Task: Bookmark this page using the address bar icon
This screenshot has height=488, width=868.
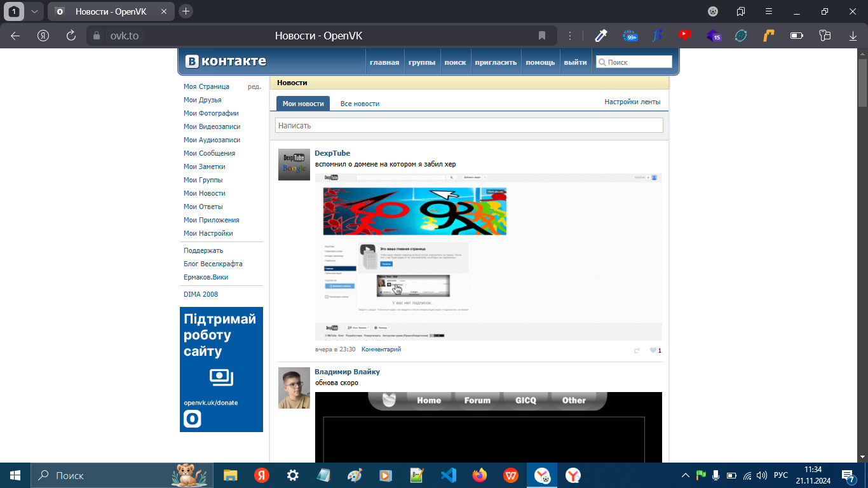Action: (542, 36)
